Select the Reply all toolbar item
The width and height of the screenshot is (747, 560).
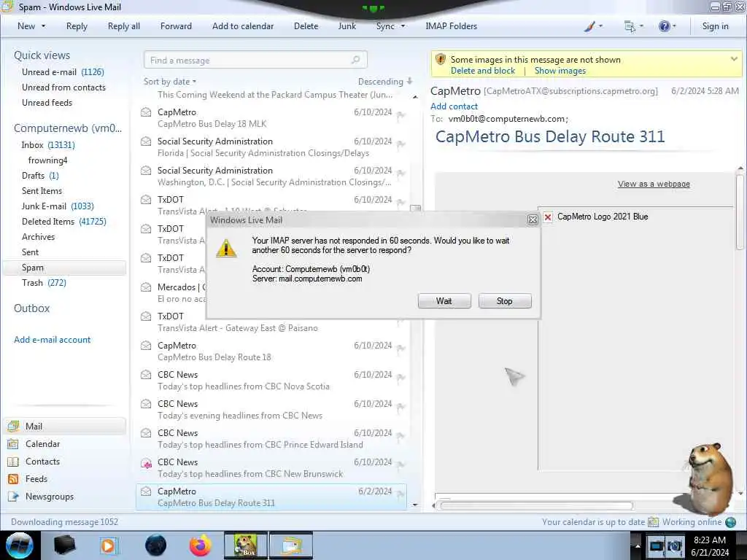[x=124, y=26]
